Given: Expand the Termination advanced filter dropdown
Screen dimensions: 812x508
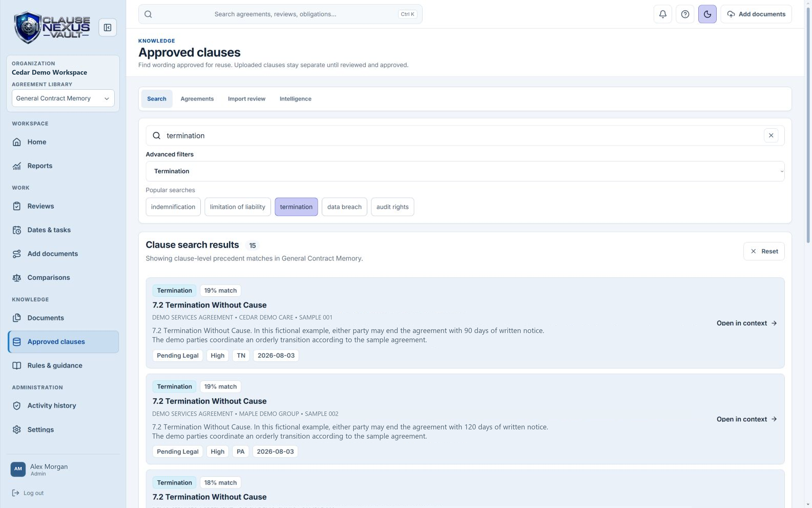Looking at the screenshot, I should point(465,171).
